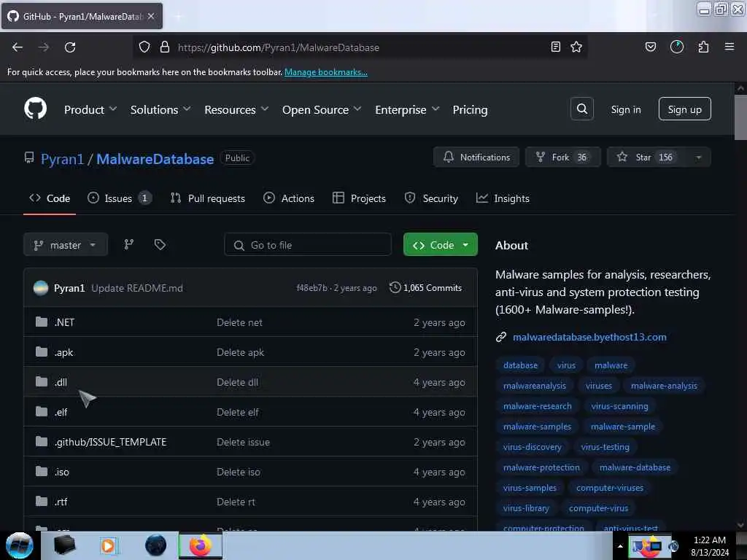Click the malware-research topic tag
747x560 pixels.
(537, 406)
